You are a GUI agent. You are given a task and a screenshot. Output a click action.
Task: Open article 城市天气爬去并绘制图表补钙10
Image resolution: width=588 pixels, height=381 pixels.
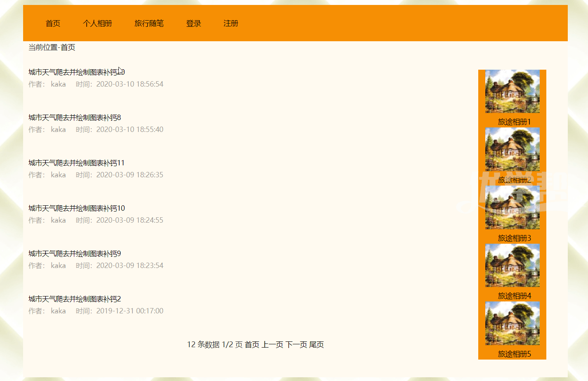point(76,209)
